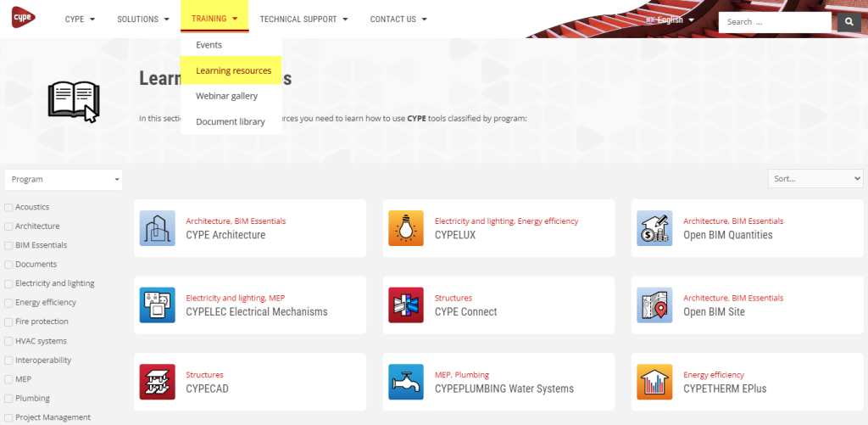
Task: Select the CYPECAD structures icon
Action: (x=157, y=382)
